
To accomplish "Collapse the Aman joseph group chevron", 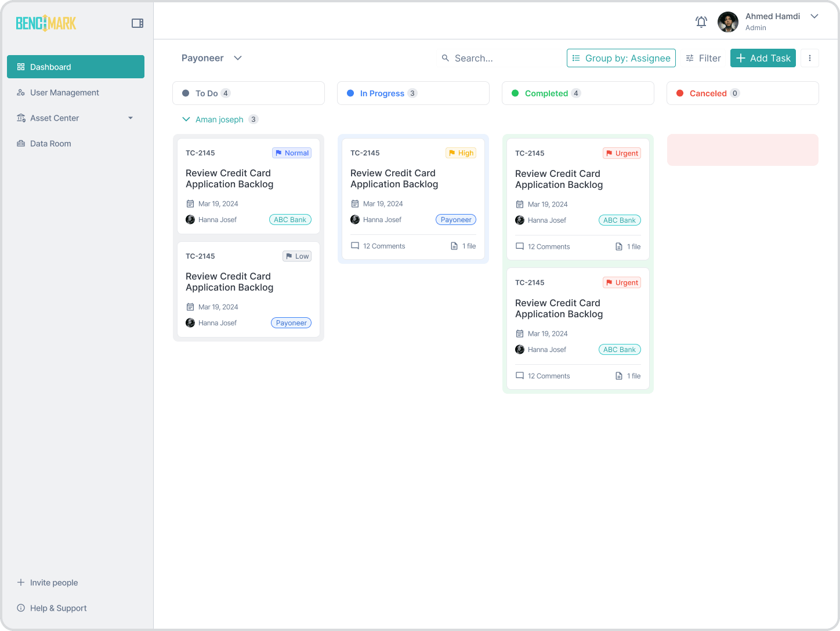I will click(186, 119).
